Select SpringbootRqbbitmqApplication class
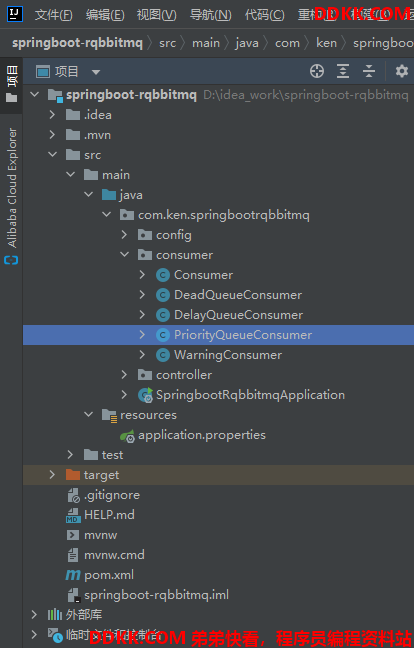414x648 pixels. click(250, 395)
